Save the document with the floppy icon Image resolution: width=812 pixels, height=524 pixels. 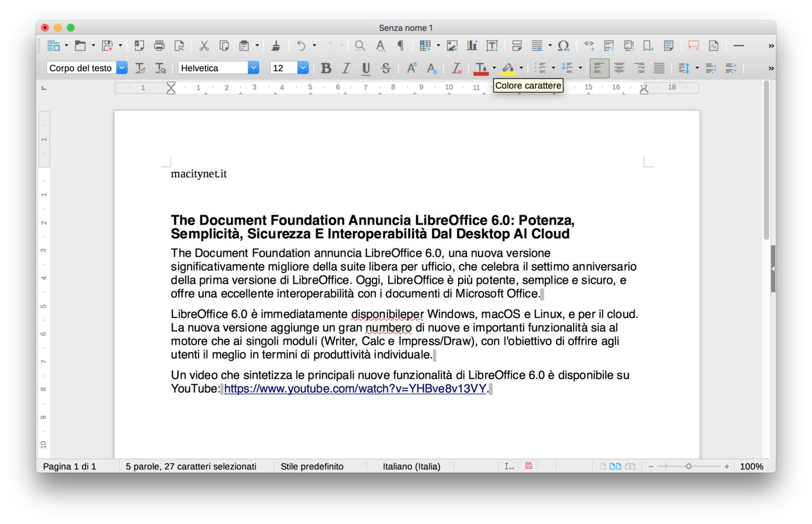[107, 46]
